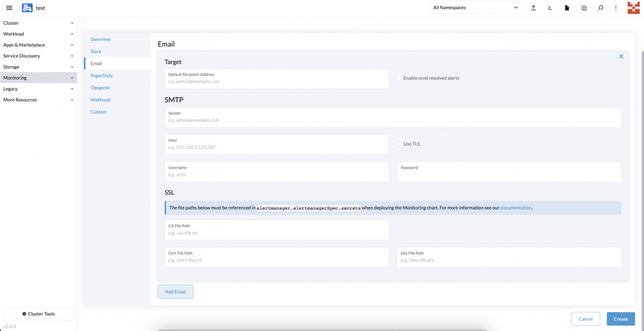The image size is (644, 331).
Task: Click the Add Email button
Action: click(175, 292)
